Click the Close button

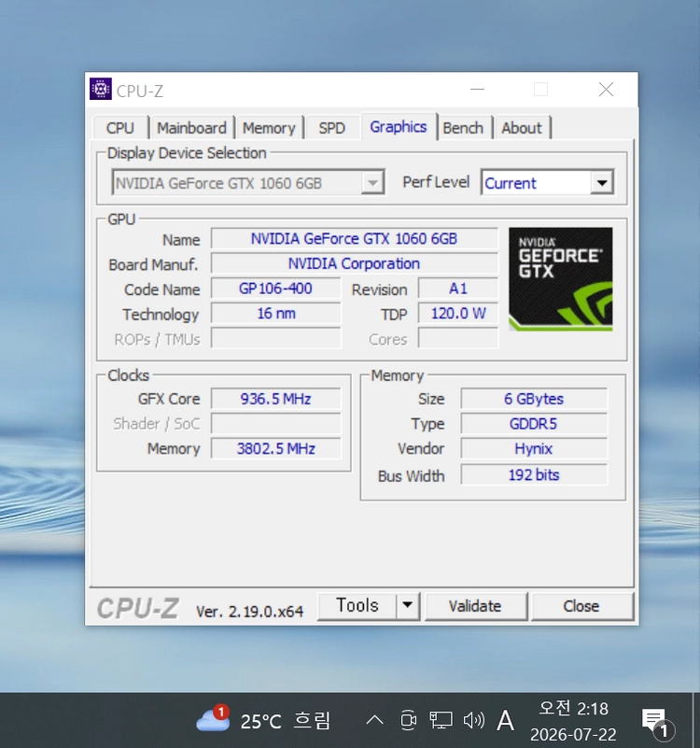pos(581,606)
